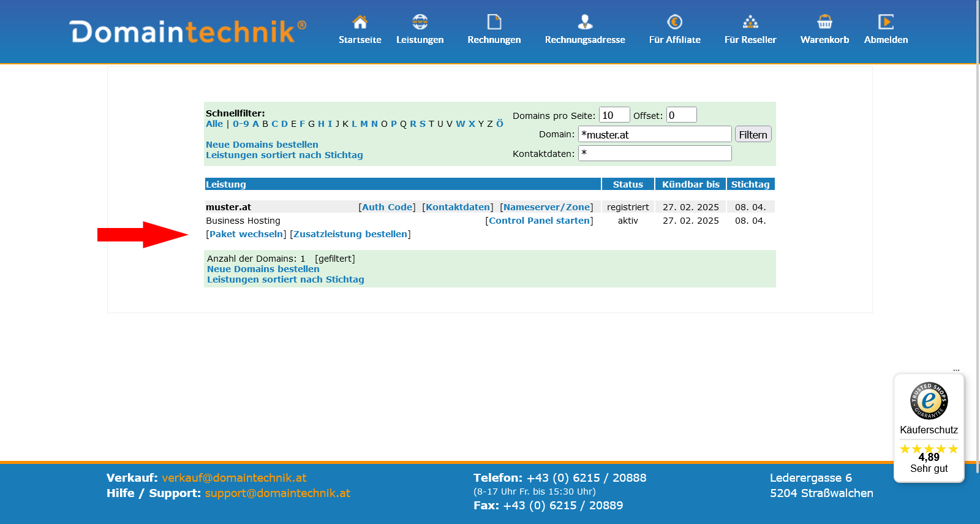Image resolution: width=980 pixels, height=524 pixels.
Task: Select Paket wechseln link
Action: click(x=246, y=234)
